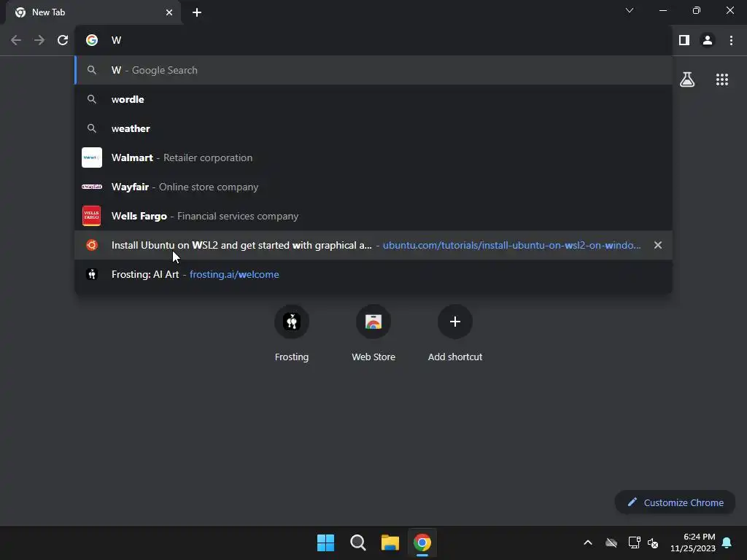Click OneDrive cloud tray icon
This screenshot has width=747, height=560.
click(611, 542)
